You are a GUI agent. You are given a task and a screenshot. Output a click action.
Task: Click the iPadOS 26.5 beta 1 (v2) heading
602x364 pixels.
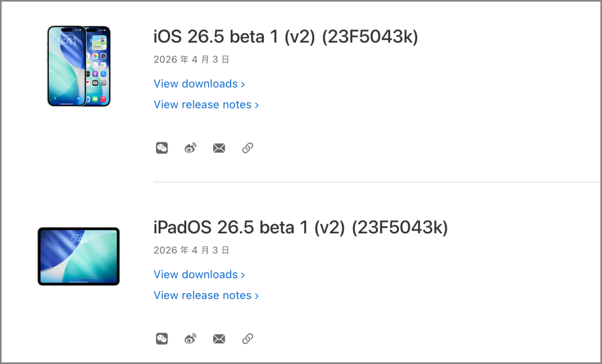300,227
